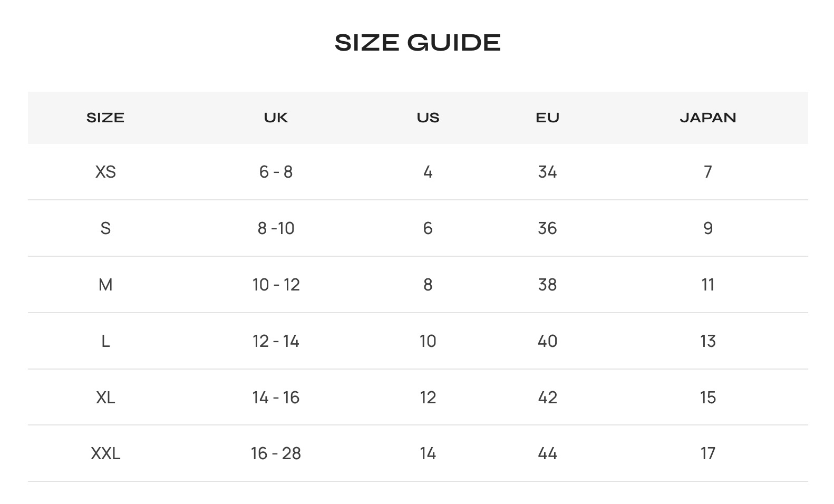Select UK value 10 - 12
This screenshot has height=504, width=834.
tap(276, 285)
